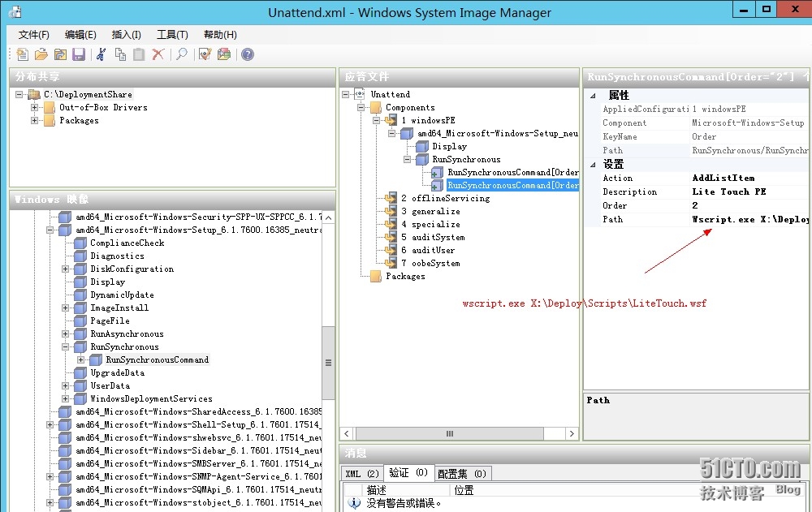Open the 文件(F) menu
Image resolution: width=812 pixels, height=512 pixels.
pyautogui.click(x=33, y=35)
